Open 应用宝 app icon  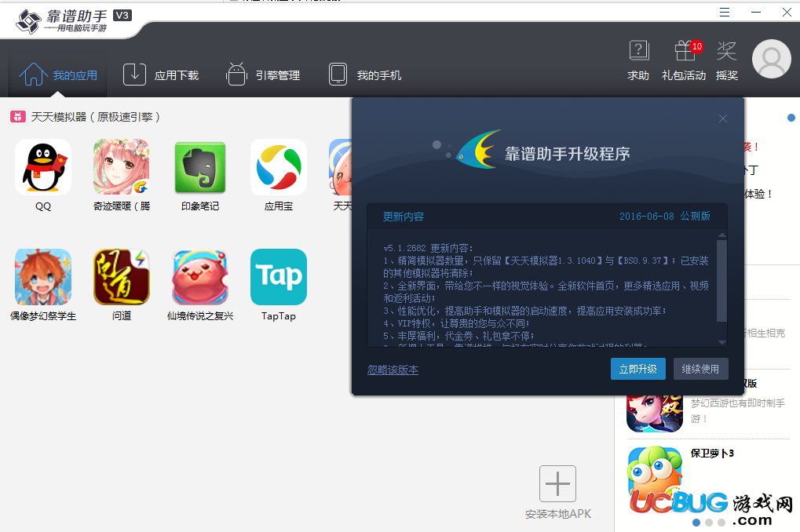tap(279, 167)
